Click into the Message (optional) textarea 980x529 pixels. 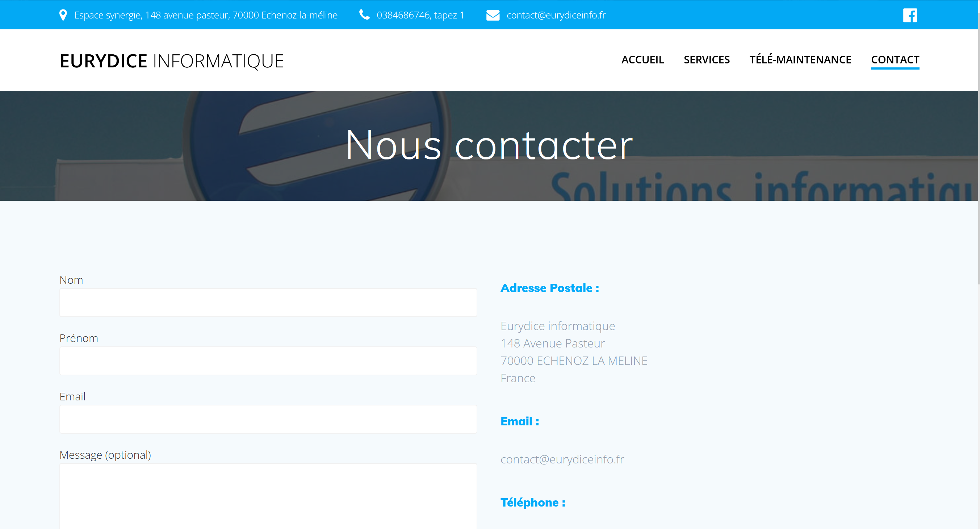point(268,496)
